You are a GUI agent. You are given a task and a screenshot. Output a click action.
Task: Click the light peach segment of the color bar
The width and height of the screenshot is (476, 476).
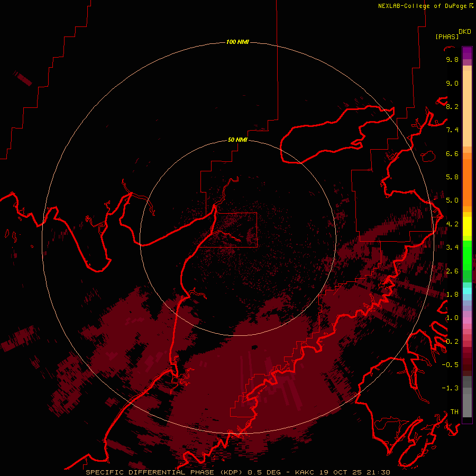pyautogui.click(x=467, y=108)
